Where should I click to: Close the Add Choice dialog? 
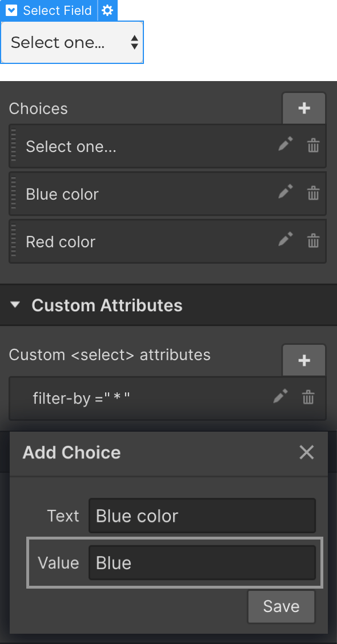[x=307, y=453]
